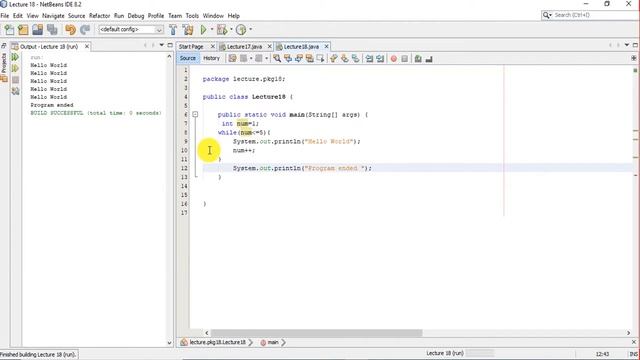Viewport: 640px width, 360px height.
Task: Click the editor horizontal scrollbar thumb
Action: click(316, 333)
